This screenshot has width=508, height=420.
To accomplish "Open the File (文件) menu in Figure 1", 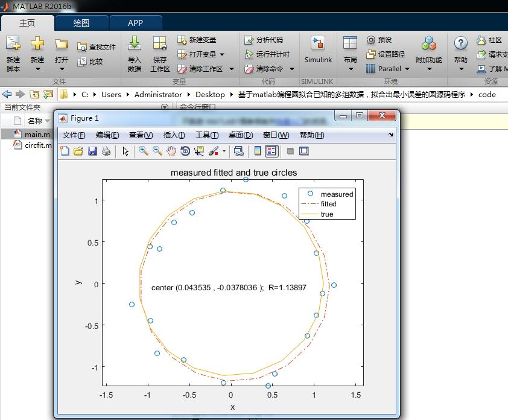I will tap(74, 135).
